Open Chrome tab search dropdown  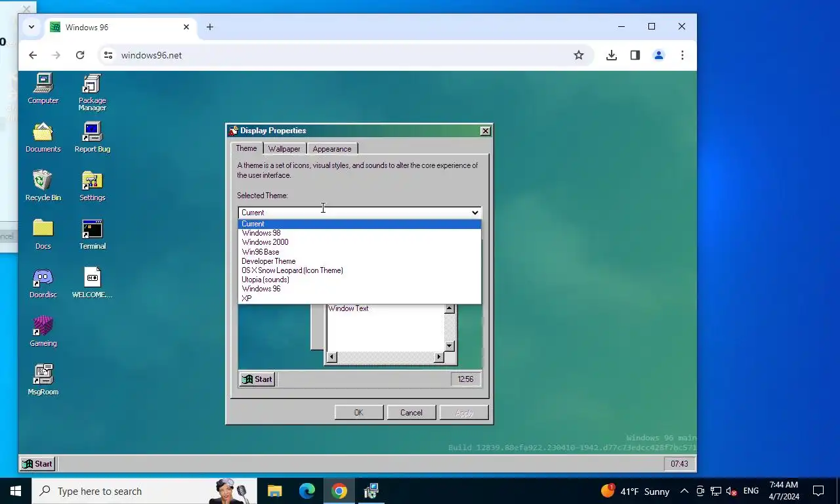(x=31, y=27)
